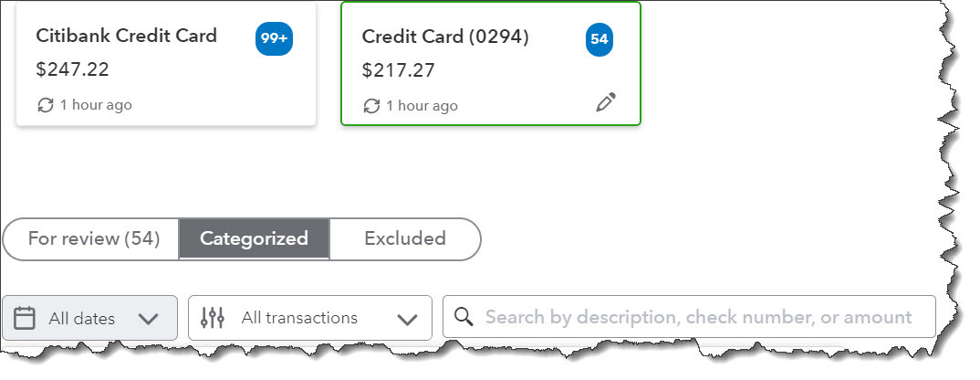Switch to the For review (54) tab

click(x=93, y=239)
